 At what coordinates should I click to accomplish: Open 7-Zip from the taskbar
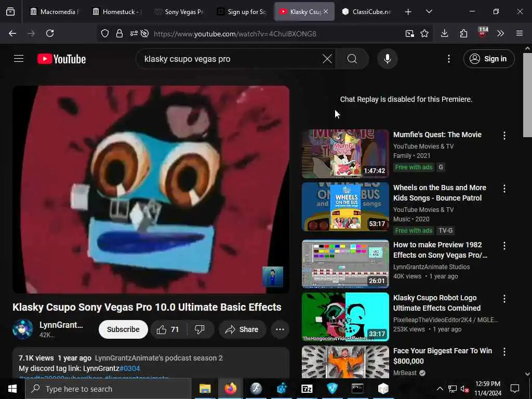click(x=307, y=389)
